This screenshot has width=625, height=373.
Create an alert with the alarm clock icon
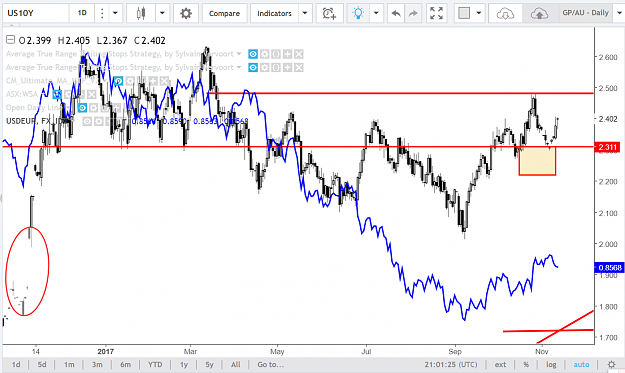pyautogui.click(x=329, y=14)
